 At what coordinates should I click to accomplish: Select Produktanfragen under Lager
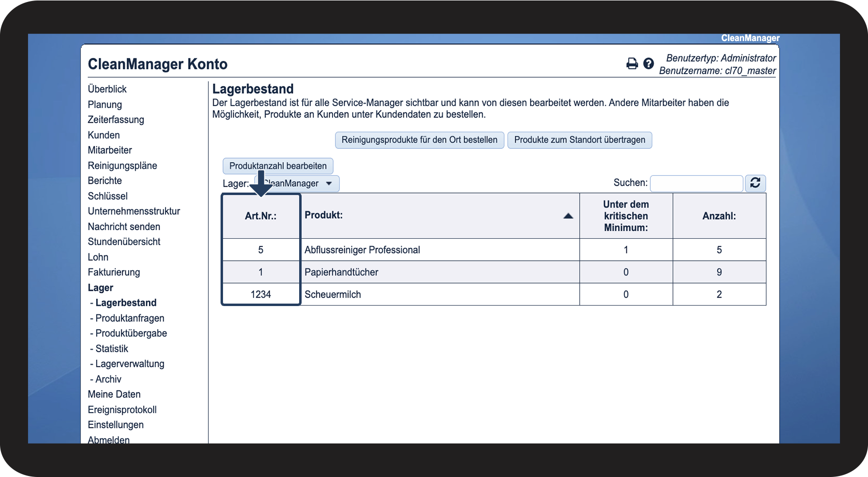click(130, 318)
